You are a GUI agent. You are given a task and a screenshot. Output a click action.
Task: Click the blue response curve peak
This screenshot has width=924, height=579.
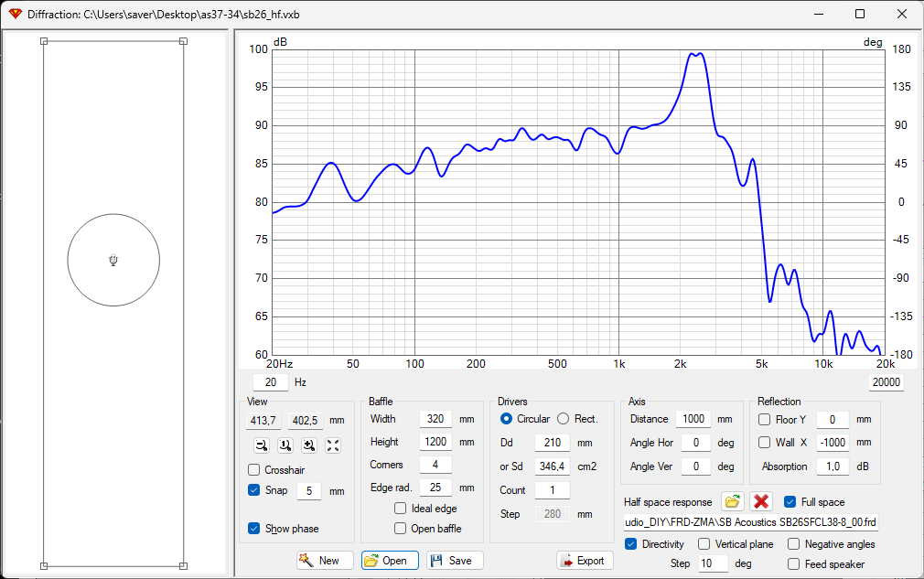pyautogui.click(x=695, y=55)
